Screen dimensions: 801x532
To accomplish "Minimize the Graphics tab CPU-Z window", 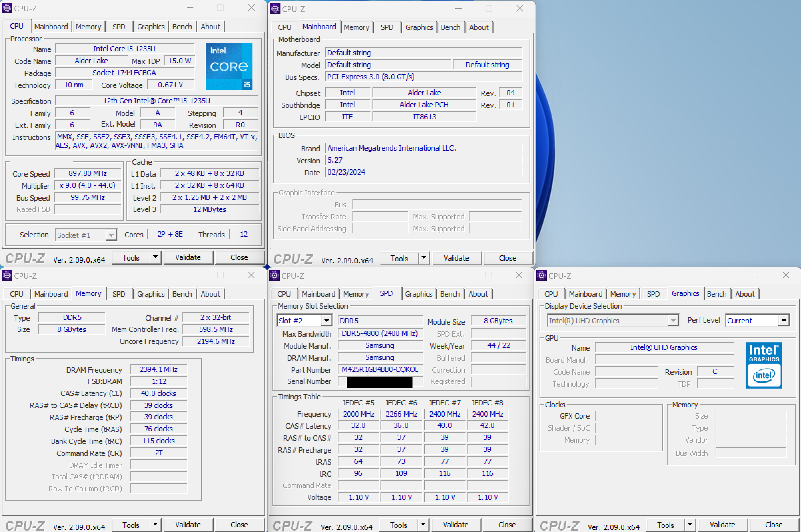I will (x=725, y=275).
